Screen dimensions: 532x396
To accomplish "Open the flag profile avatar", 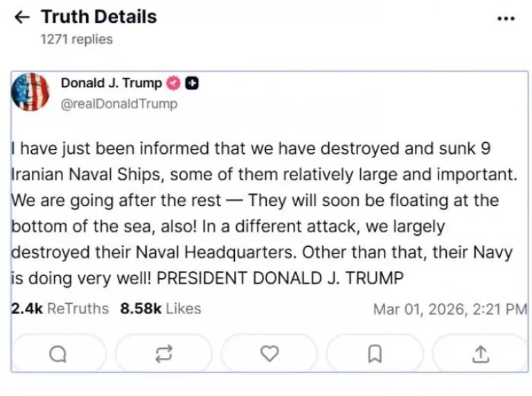I will pyautogui.click(x=30, y=93).
